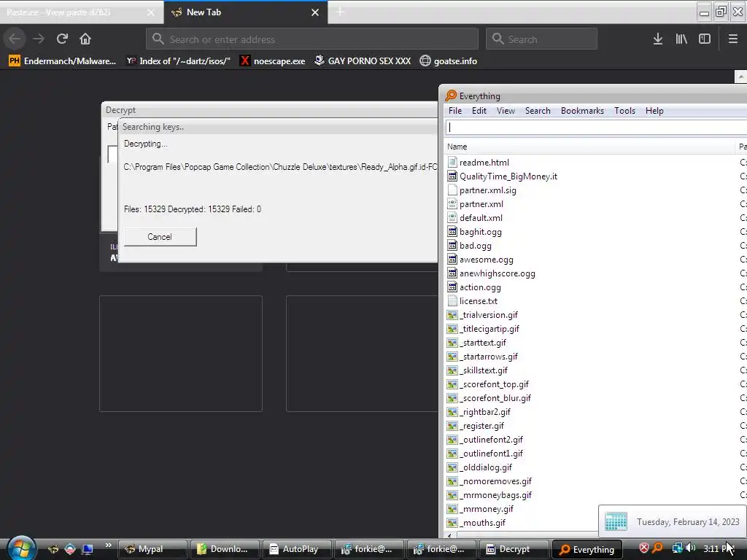The height and width of the screenshot is (560, 747).
Task: Click the baghit.ogg audio file icon
Action: (452, 231)
